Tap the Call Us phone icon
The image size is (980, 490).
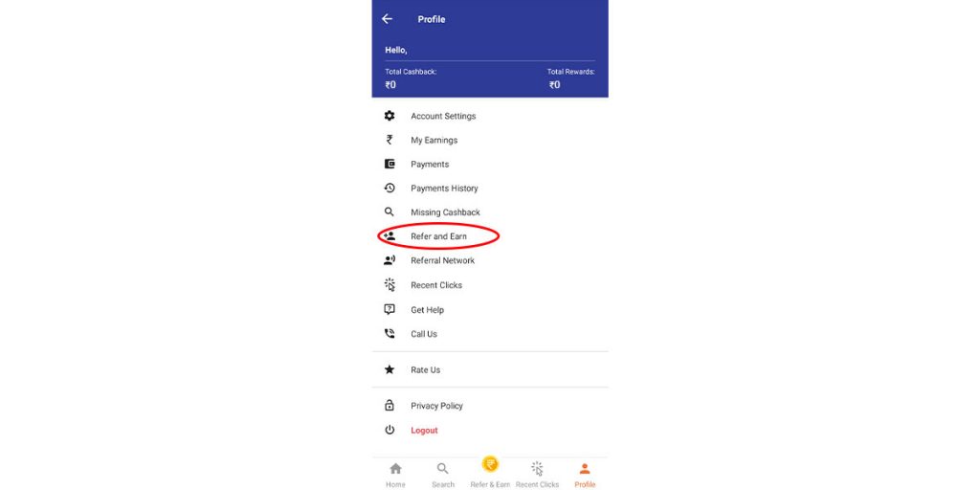pos(390,334)
